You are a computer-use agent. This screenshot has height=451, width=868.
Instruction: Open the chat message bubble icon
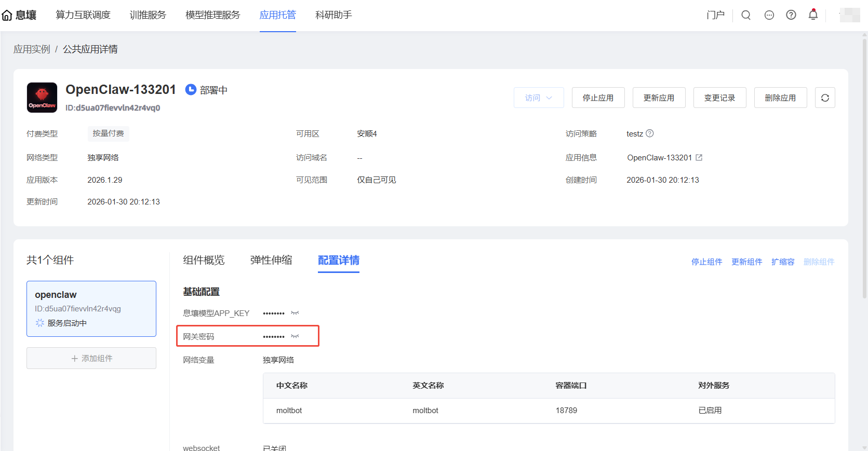(x=769, y=15)
